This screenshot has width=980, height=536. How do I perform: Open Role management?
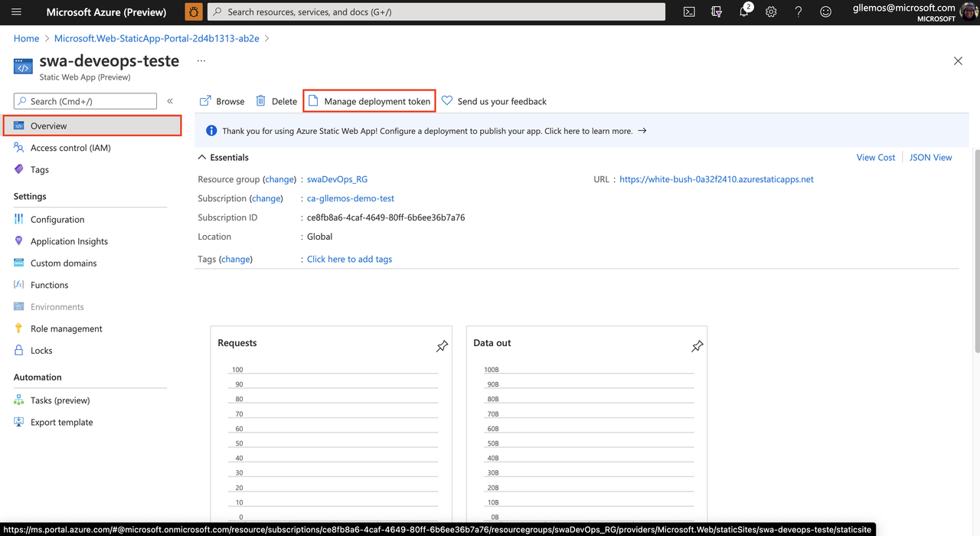pyautogui.click(x=67, y=328)
